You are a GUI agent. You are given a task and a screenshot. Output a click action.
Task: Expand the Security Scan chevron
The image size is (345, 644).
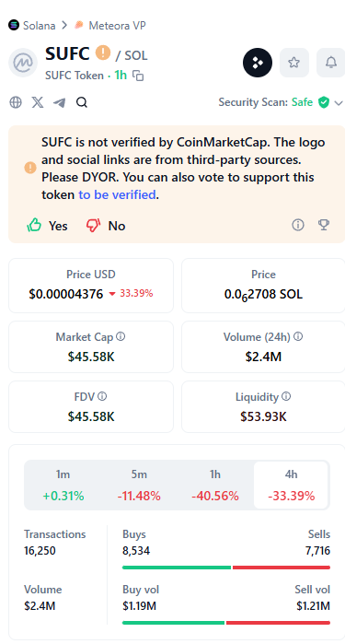pyautogui.click(x=338, y=102)
